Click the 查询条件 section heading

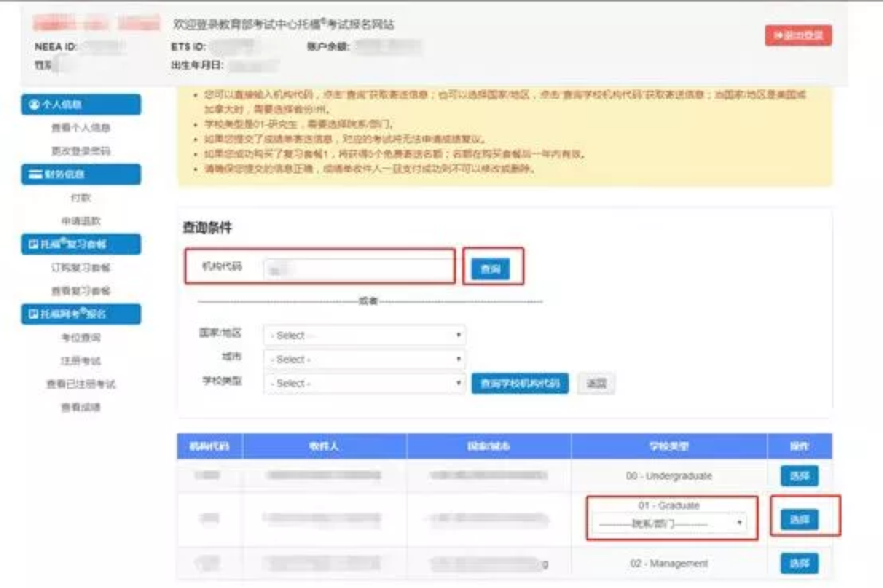click(207, 228)
